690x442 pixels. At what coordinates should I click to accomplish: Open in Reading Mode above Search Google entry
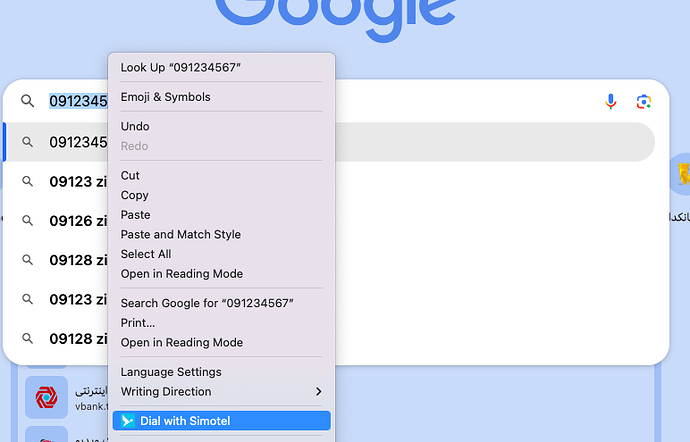[x=221, y=274]
